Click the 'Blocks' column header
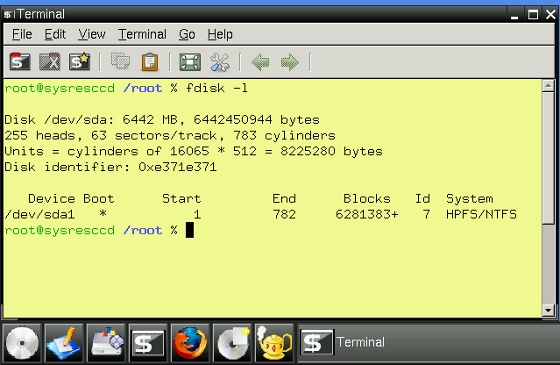The image size is (560, 365). (x=367, y=199)
